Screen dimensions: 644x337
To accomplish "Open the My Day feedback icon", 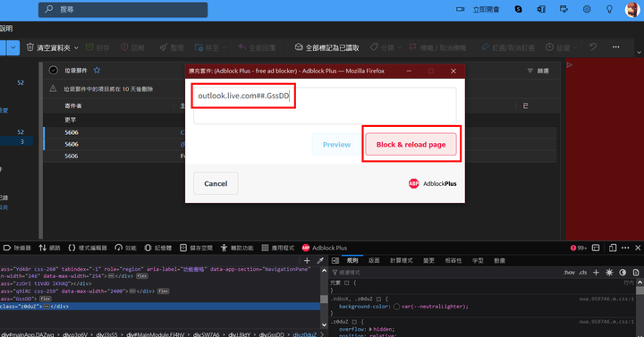I will point(563,9).
